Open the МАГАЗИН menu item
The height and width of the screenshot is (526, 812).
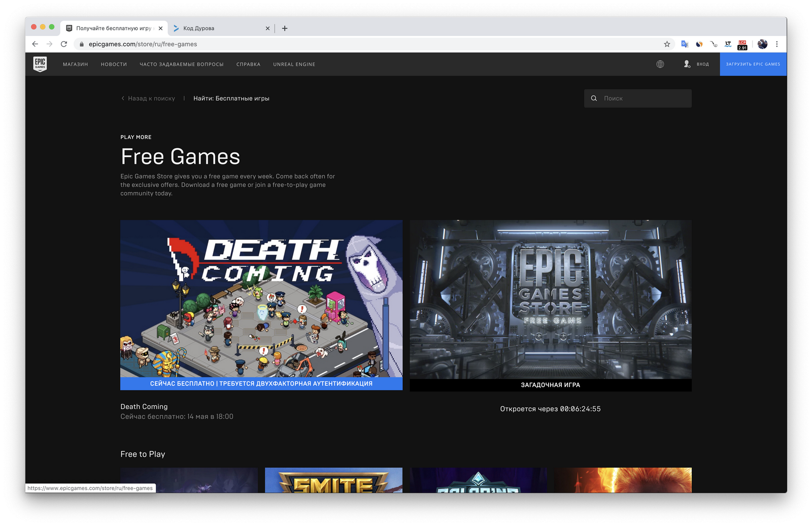pos(75,64)
